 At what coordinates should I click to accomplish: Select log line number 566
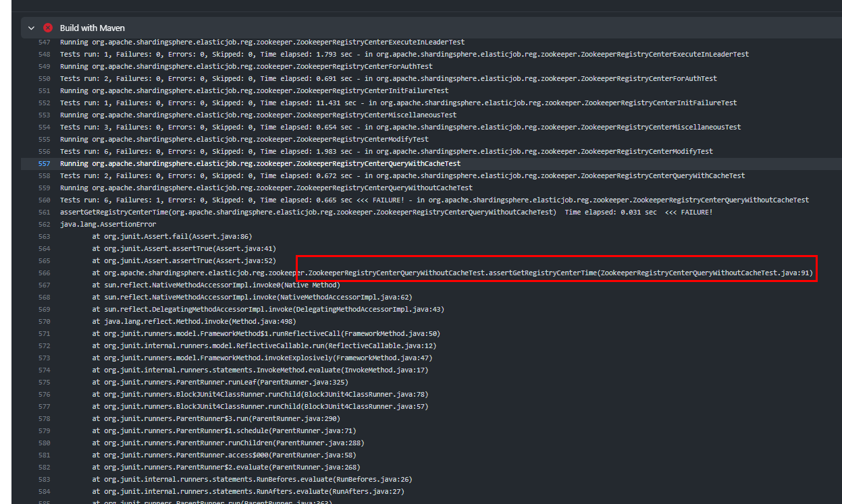[44, 273]
